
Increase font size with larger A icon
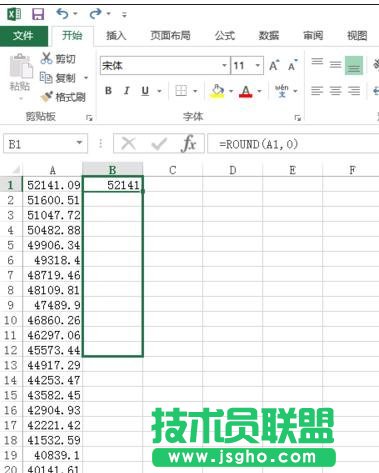274,66
